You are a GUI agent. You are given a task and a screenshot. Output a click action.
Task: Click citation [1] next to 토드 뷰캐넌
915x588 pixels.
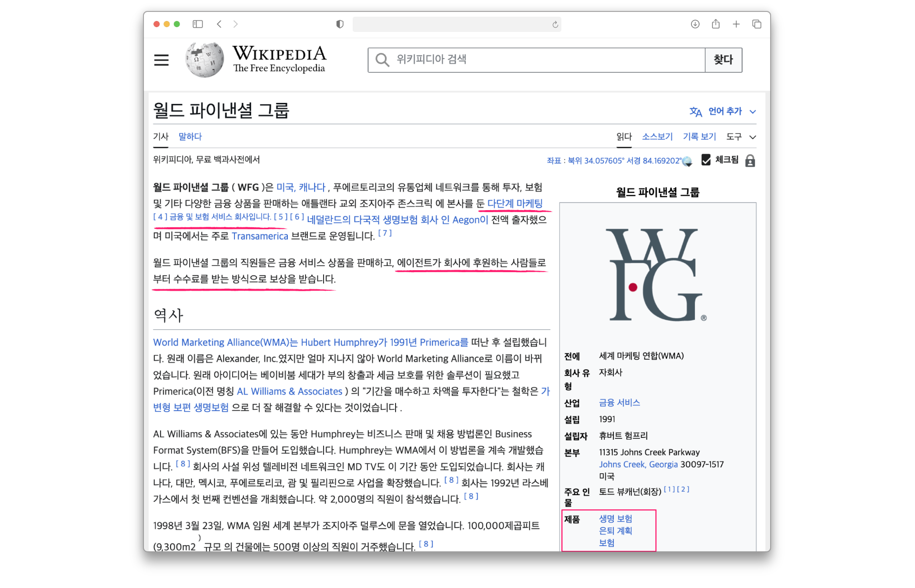[670, 489]
